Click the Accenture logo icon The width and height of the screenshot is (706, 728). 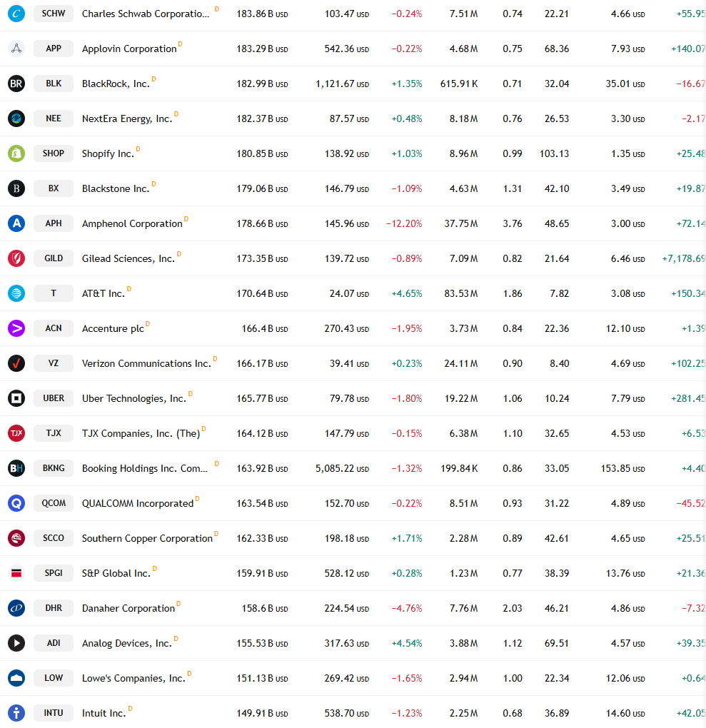(16, 328)
